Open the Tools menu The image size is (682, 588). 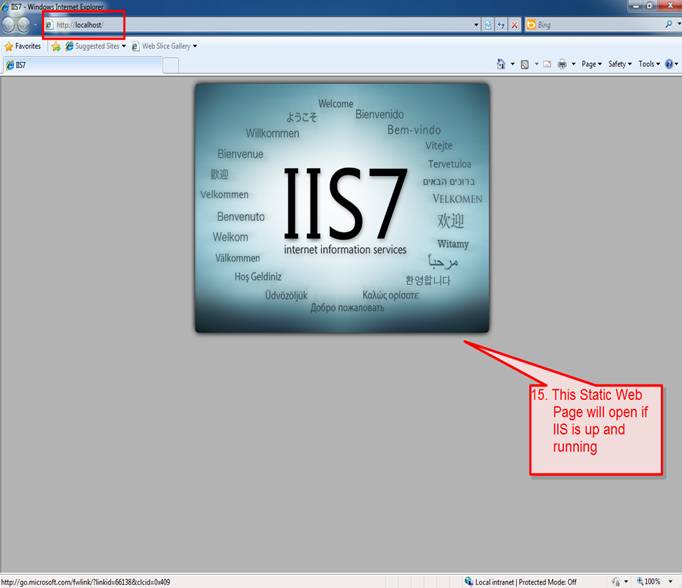[649, 64]
